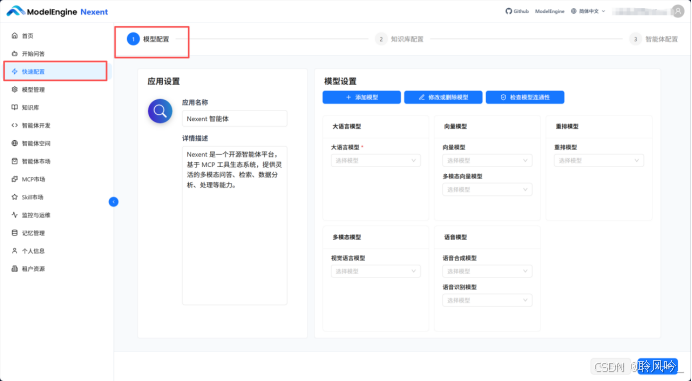Open the 简体中文 language dropdown
692x381 pixels.
coord(588,11)
